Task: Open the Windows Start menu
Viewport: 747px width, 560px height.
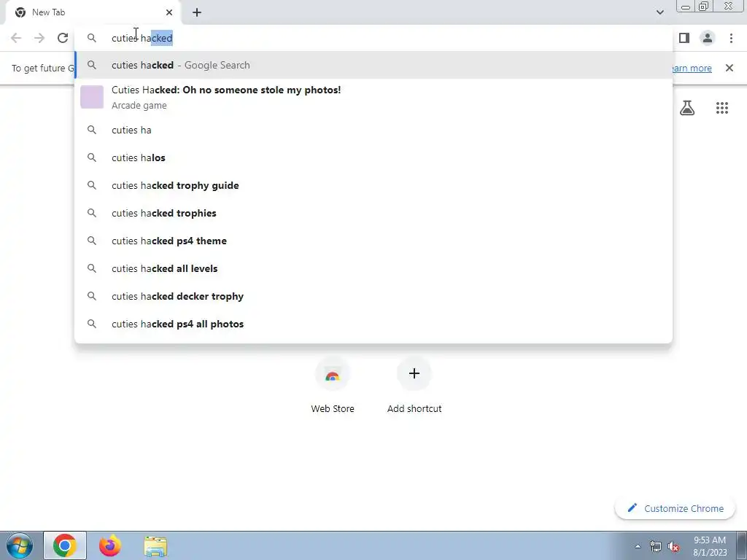Action: pyautogui.click(x=20, y=545)
